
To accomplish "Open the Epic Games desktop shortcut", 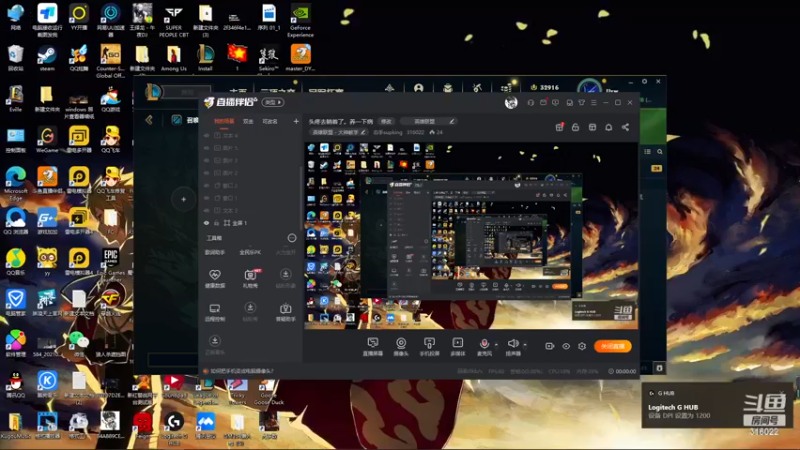I will click(x=111, y=265).
